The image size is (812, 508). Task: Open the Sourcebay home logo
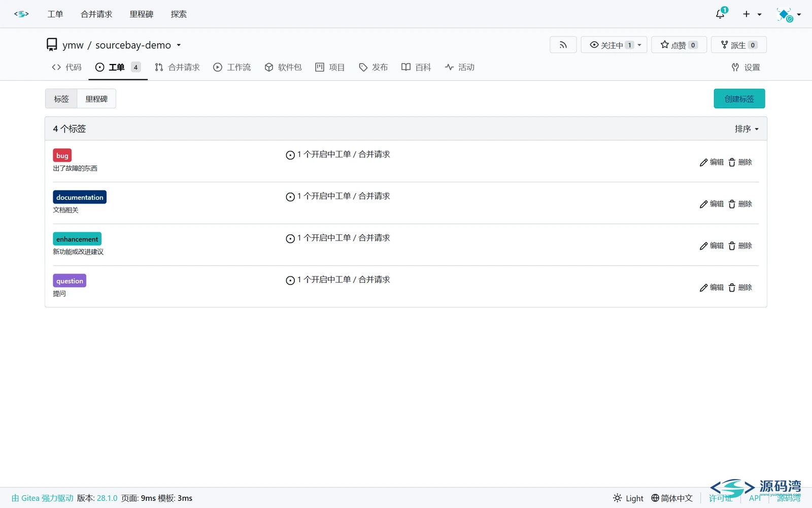[x=21, y=14]
